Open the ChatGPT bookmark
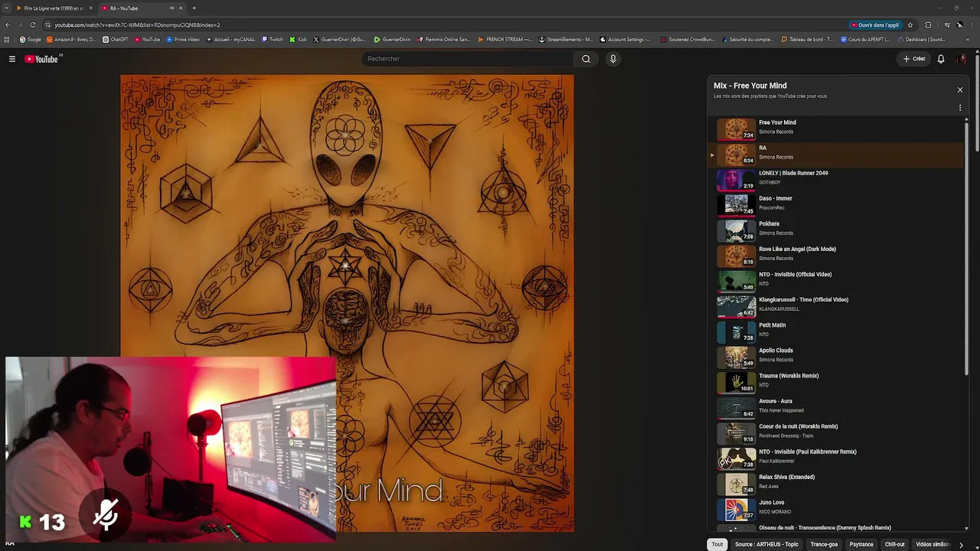980x551 pixels. [116, 39]
